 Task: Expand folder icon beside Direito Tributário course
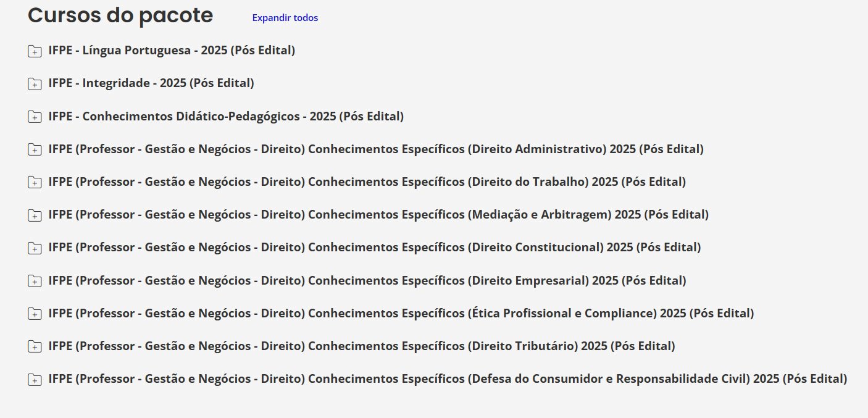point(35,346)
